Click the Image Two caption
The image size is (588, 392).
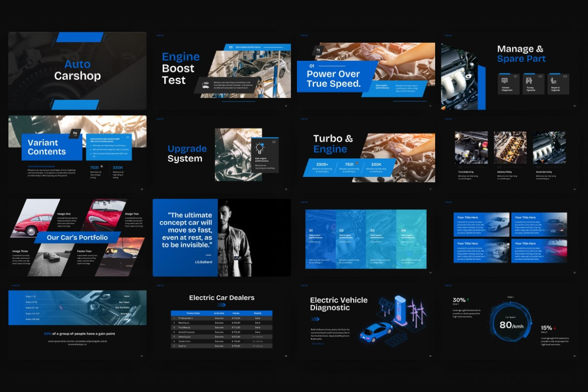point(132,214)
